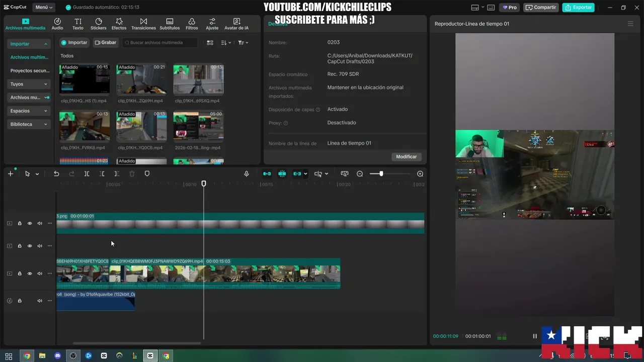Open the Transiciones tab
The height and width of the screenshot is (362, 644).
(143, 24)
